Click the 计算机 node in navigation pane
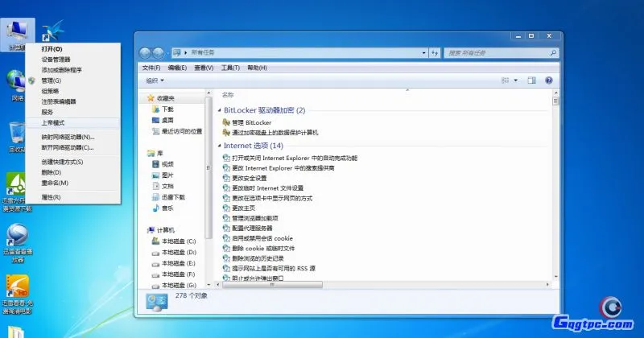This screenshot has height=338, width=644. coord(161,230)
